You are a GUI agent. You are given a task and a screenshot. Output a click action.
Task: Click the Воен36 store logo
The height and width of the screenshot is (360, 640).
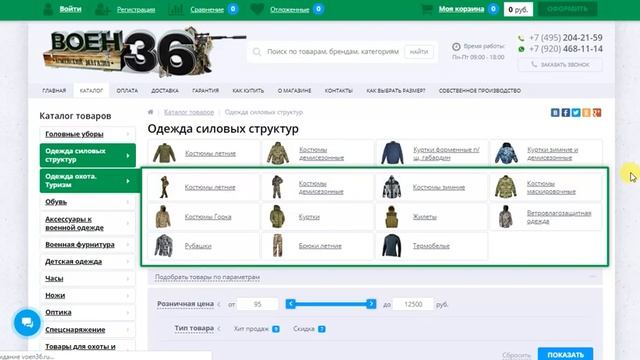[x=143, y=52]
